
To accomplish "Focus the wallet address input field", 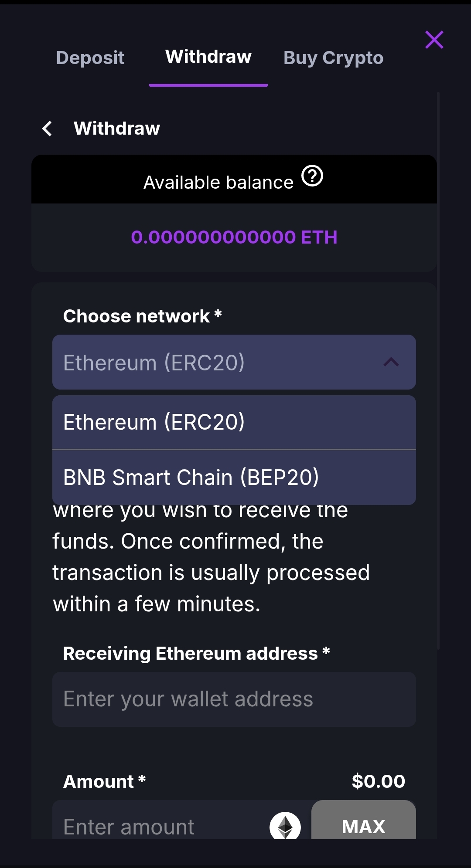I will [x=234, y=699].
